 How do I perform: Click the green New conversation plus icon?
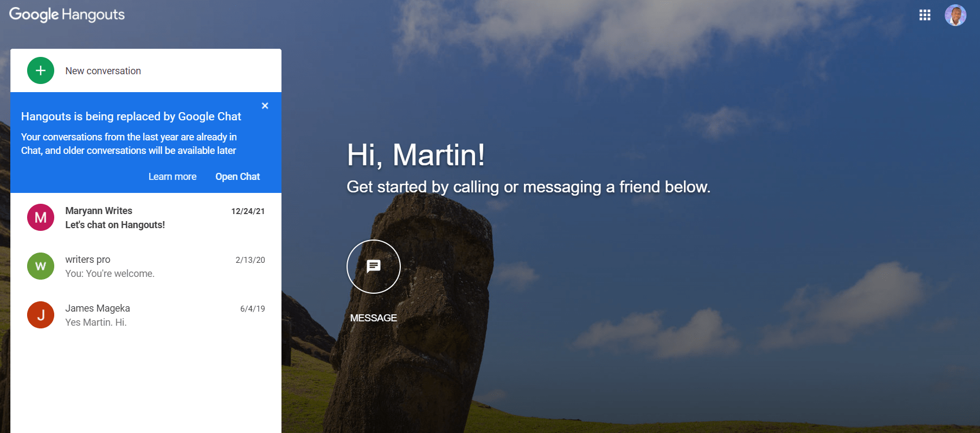pyautogui.click(x=41, y=70)
